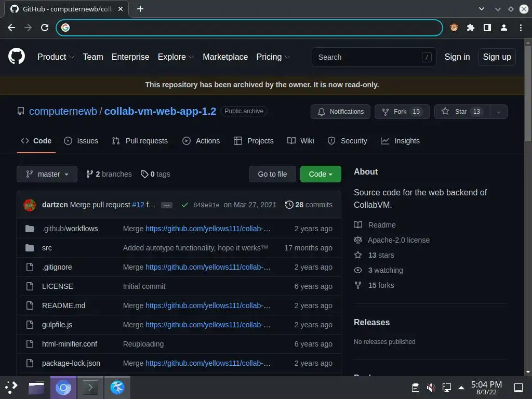Click the GitHub Octocat logo

tap(17, 56)
